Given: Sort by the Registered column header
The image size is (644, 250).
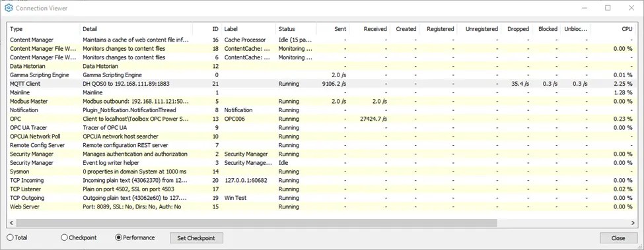Looking at the screenshot, I should click(x=438, y=28).
